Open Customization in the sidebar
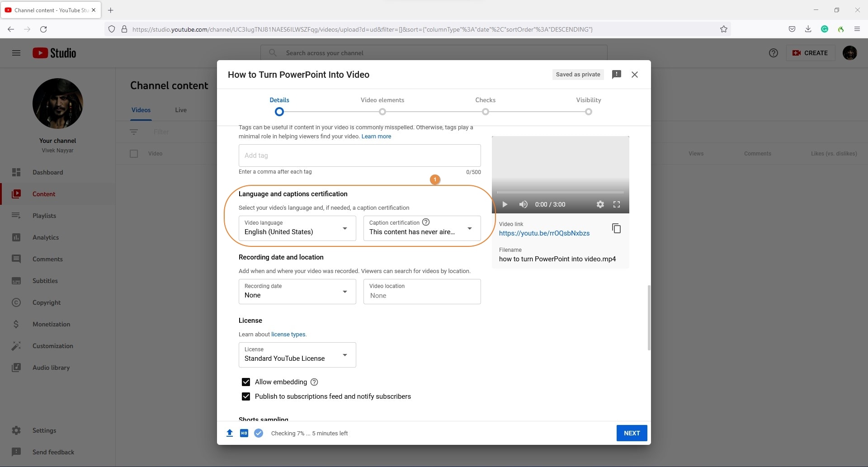This screenshot has height=467, width=868. 58,346
